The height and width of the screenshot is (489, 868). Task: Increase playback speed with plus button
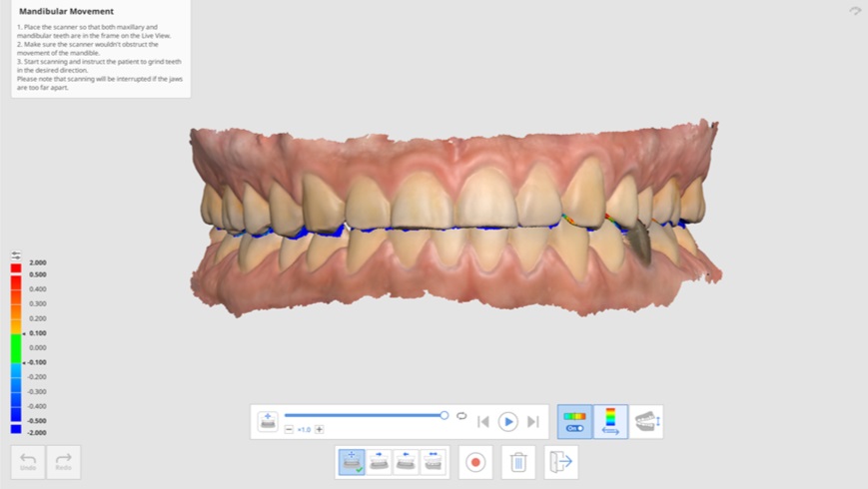pos(320,429)
